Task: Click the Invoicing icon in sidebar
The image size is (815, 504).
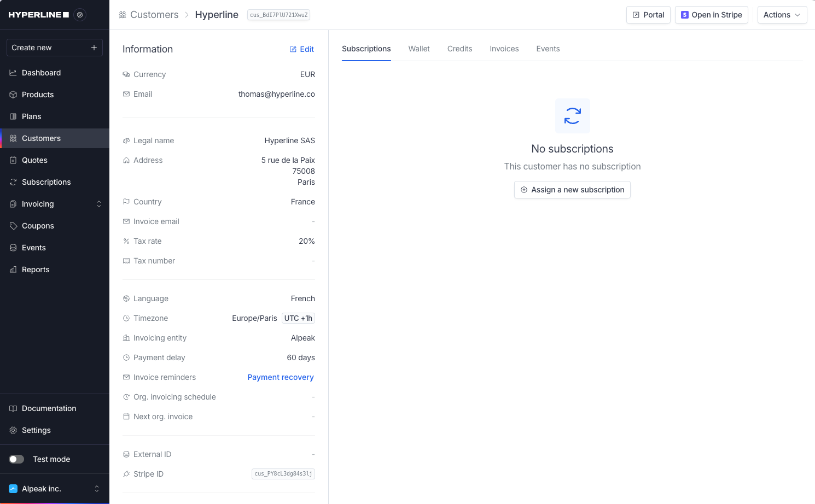Action: tap(13, 204)
